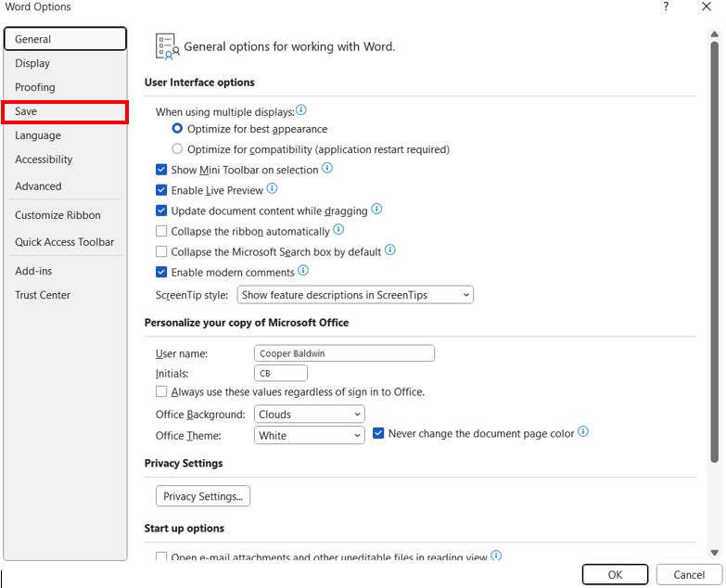726x588 pixels.
Task: Open the Save options category
Action: (65, 111)
